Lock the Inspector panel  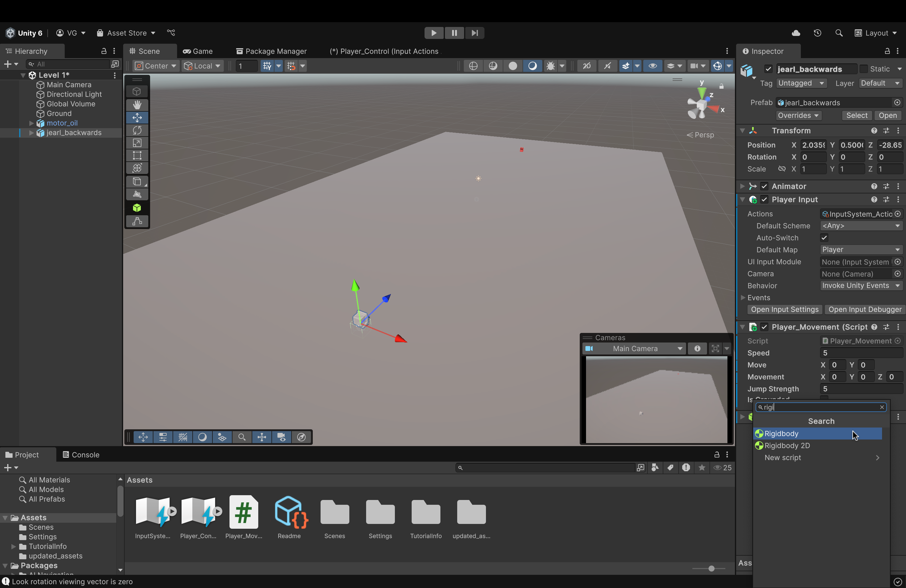pyautogui.click(x=887, y=51)
